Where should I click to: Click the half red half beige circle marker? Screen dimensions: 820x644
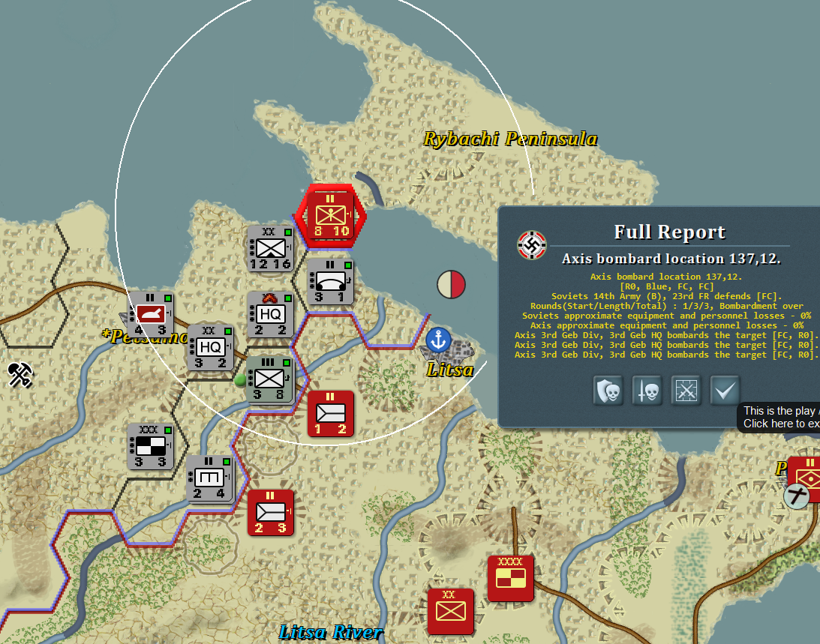point(451,284)
